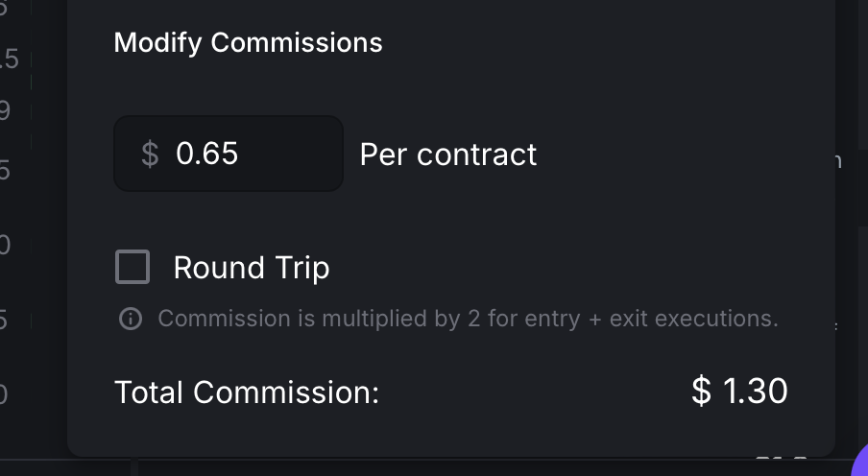Click the dollar sign beside 1.30 total
This screenshot has width=868, height=476.
[x=702, y=392]
